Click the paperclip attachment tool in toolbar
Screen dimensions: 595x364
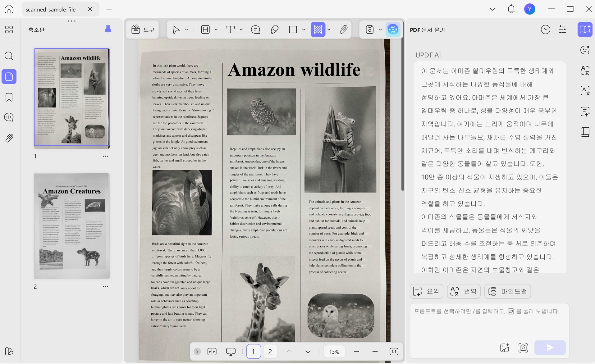point(343,30)
